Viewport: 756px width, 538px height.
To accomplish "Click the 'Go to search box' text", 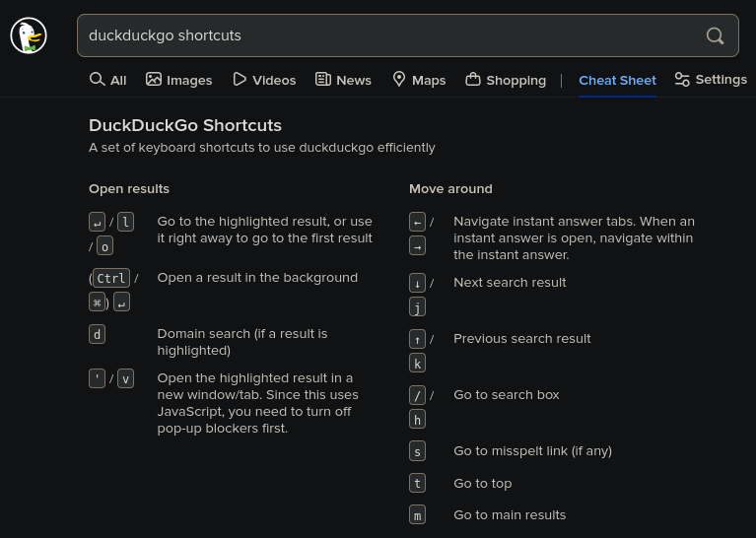I will coord(507,395).
